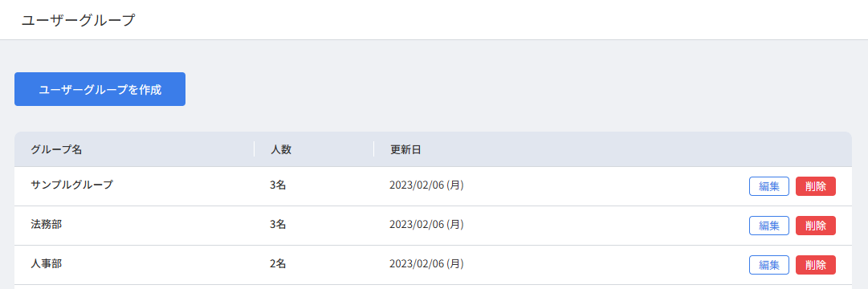Click the update date of 法務部
The image size is (868, 289).
click(427, 224)
